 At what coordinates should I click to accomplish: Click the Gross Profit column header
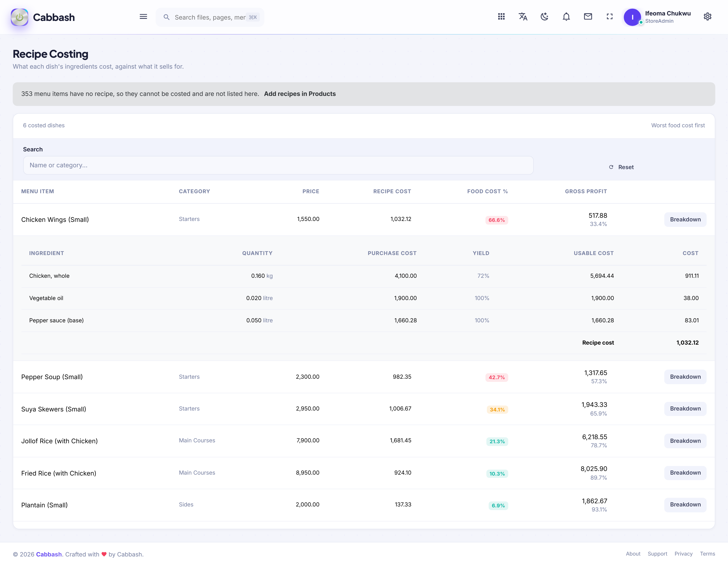click(x=586, y=191)
